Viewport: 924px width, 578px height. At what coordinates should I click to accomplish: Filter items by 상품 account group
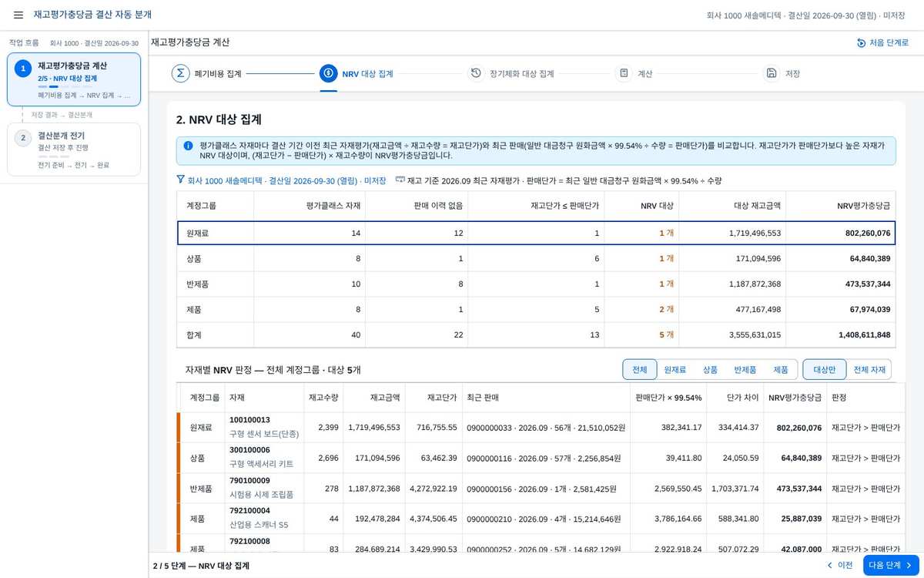(x=710, y=370)
